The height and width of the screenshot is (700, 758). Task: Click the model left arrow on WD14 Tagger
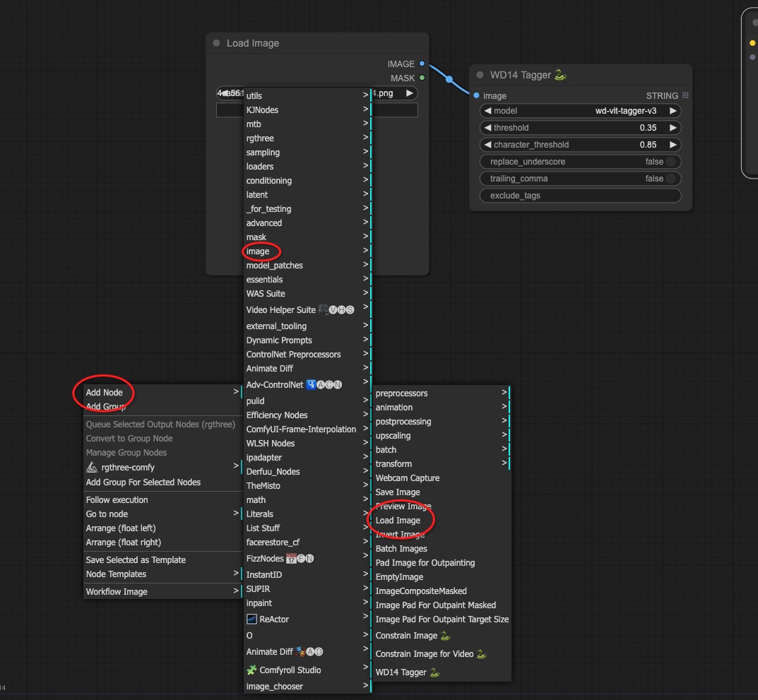coord(487,111)
